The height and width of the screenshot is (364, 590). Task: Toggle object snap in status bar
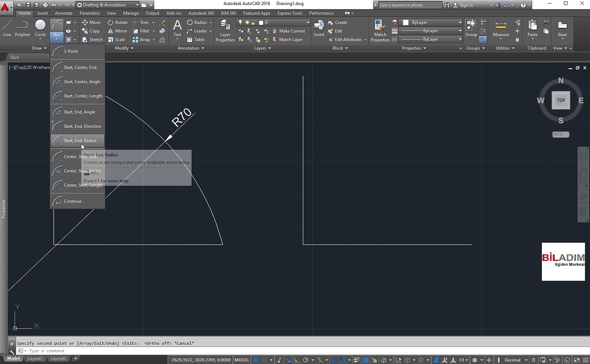[x=343, y=360]
